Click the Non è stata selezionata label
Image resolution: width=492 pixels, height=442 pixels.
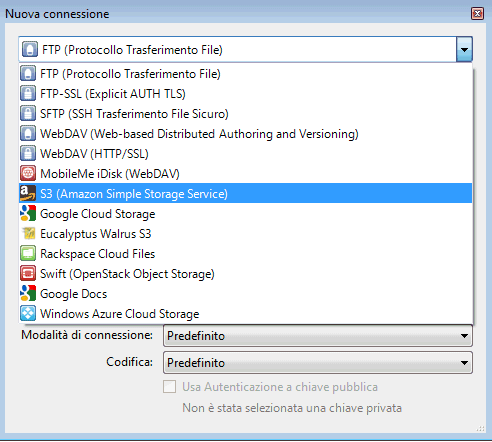pos(292,408)
